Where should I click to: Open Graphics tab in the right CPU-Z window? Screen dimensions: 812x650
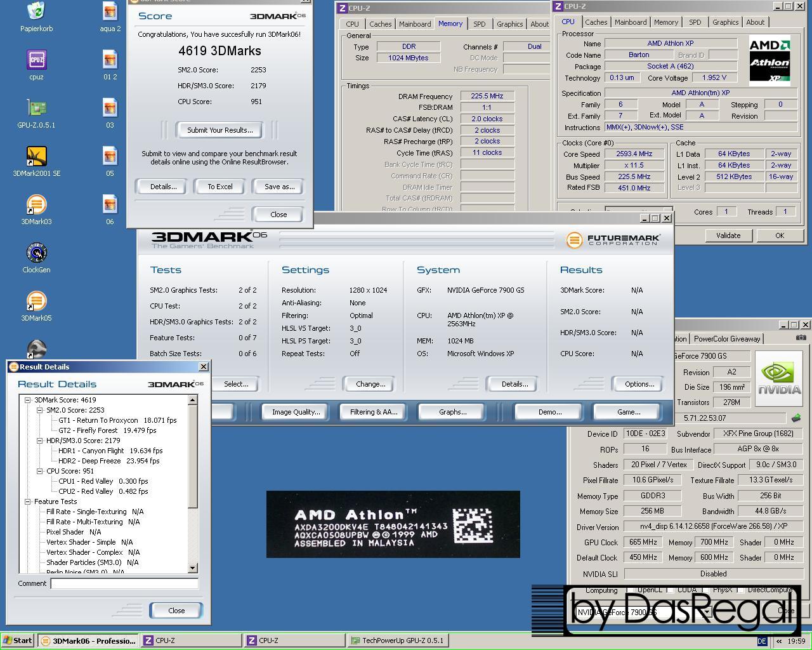725,22
